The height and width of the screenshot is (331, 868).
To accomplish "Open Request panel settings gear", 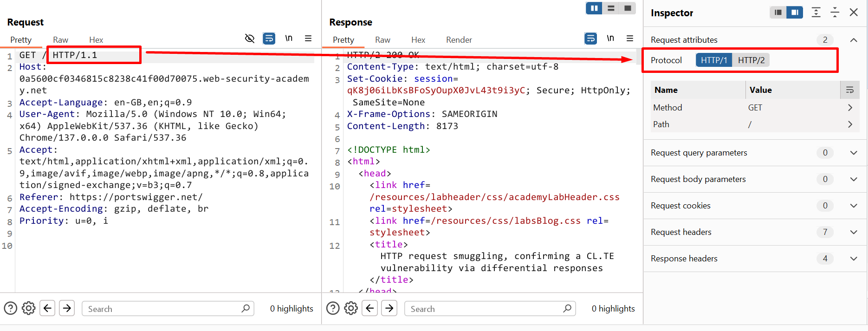I will click(x=29, y=308).
